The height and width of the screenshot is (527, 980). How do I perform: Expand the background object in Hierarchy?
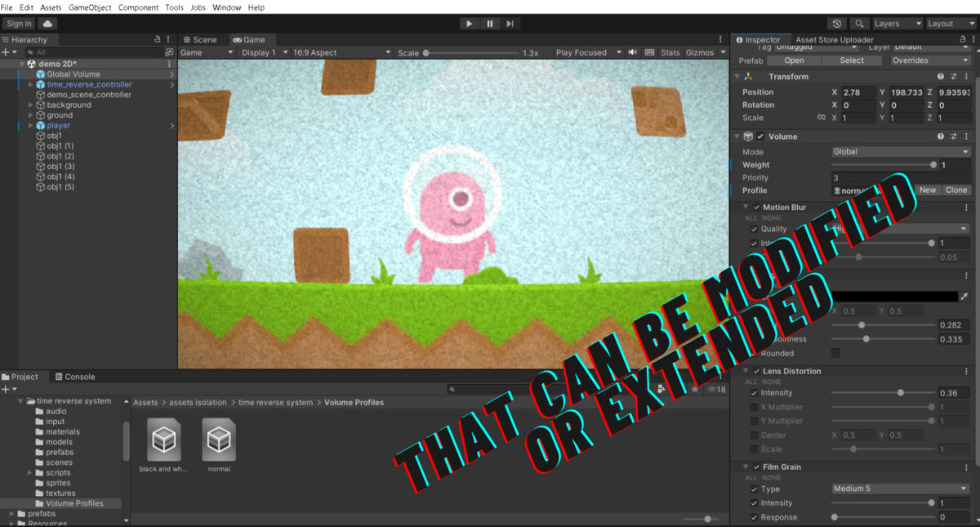(31, 105)
